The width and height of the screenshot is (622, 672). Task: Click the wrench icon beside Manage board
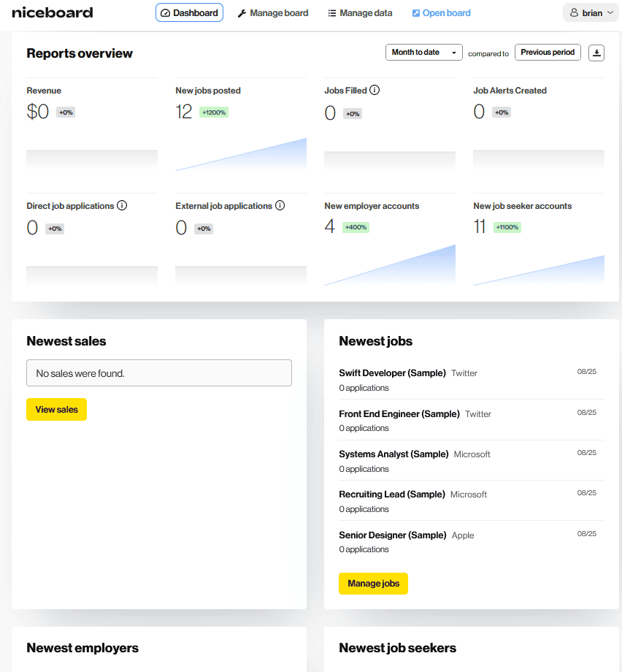240,12
